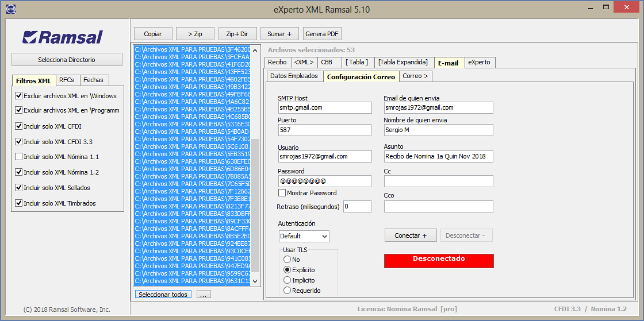Click the Copiar button

153,34
